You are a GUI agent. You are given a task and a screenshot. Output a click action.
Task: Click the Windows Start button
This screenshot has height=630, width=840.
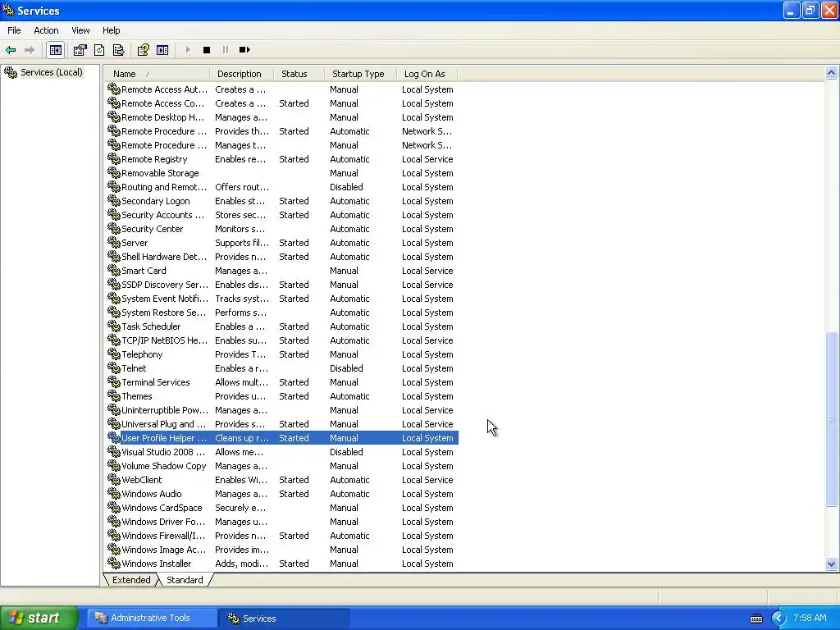pyautogui.click(x=39, y=619)
